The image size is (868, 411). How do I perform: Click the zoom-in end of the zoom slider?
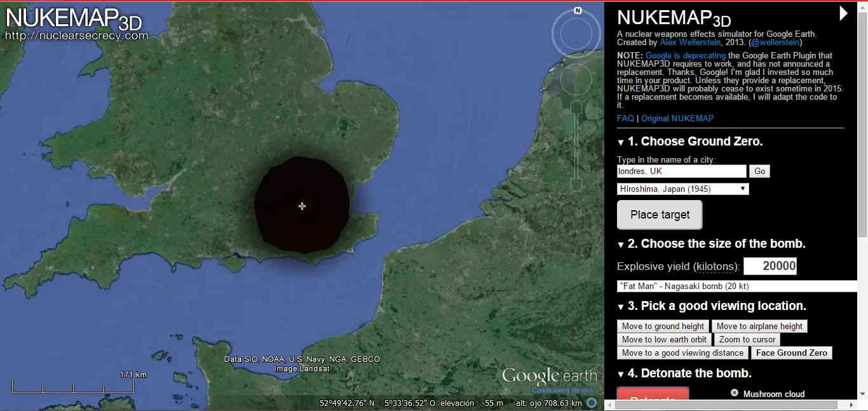[x=576, y=108]
